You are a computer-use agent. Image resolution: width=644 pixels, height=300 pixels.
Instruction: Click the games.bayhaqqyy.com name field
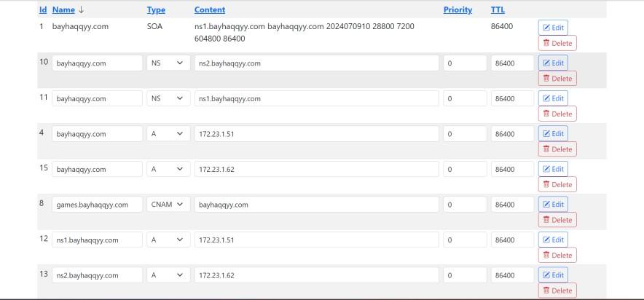tap(98, 205)
